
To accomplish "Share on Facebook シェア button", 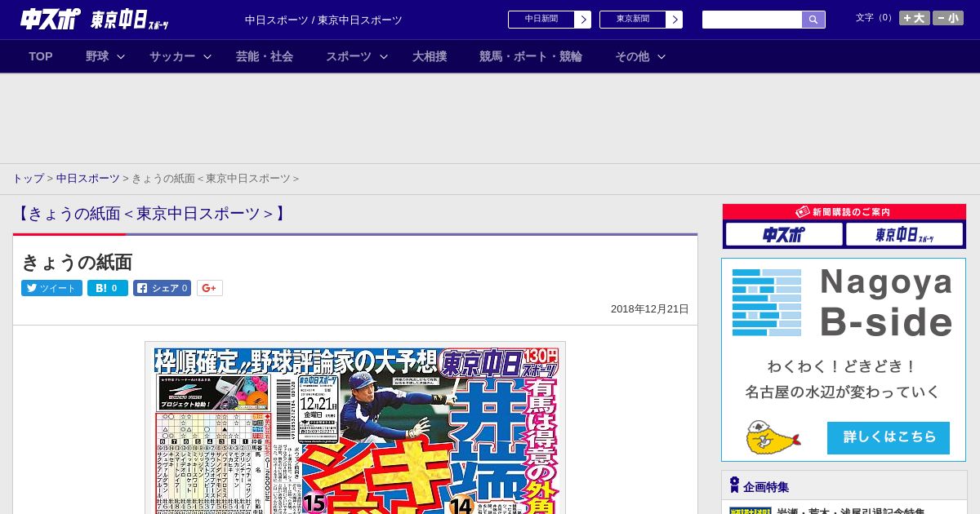I will tap(163, 288).
